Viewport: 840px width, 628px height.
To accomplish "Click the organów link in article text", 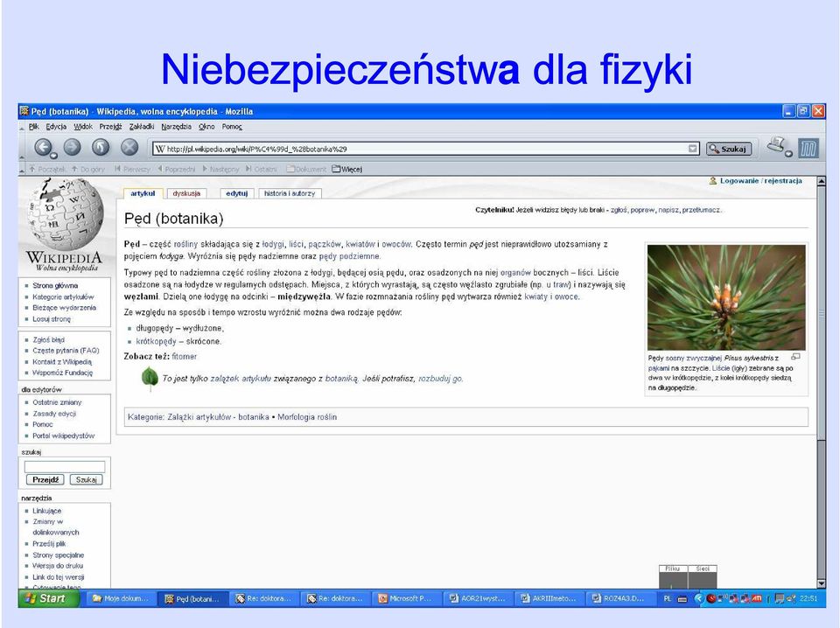I will click(x=515, y=272).
